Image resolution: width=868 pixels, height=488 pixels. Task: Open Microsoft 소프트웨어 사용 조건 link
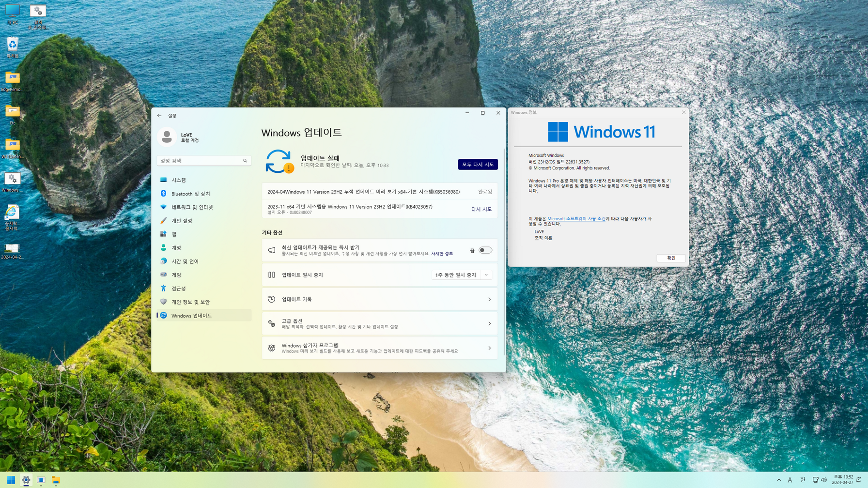pyautogui.click(x=576, y=219)
